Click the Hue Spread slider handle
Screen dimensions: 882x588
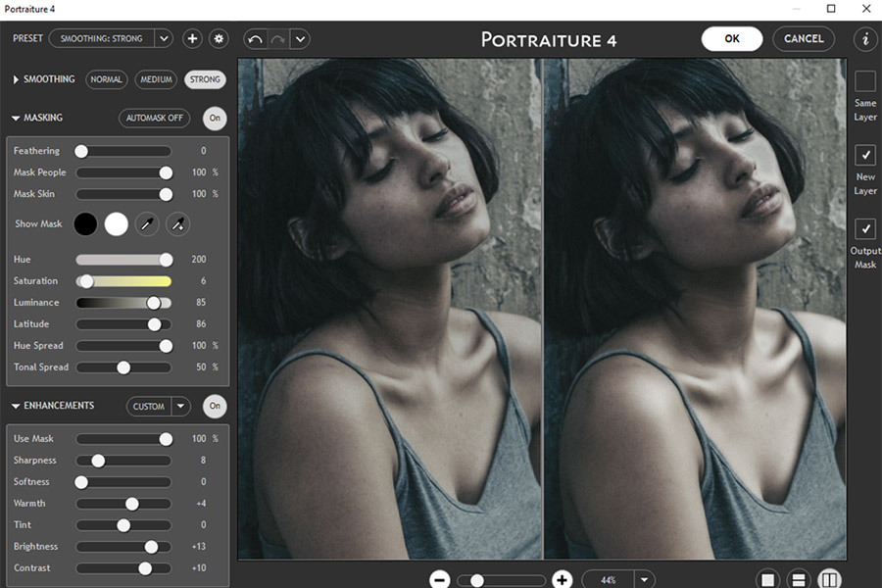(166, 346)
